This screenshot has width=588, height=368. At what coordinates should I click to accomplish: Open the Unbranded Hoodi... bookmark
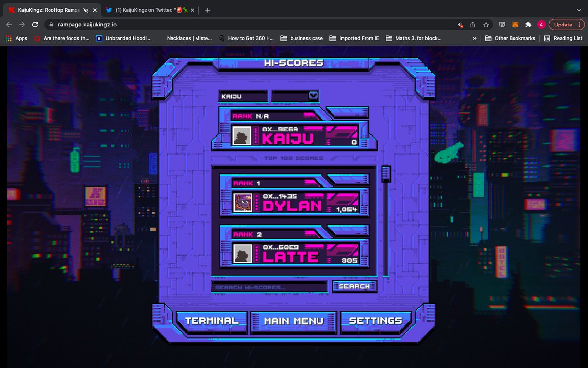point(123,38)
